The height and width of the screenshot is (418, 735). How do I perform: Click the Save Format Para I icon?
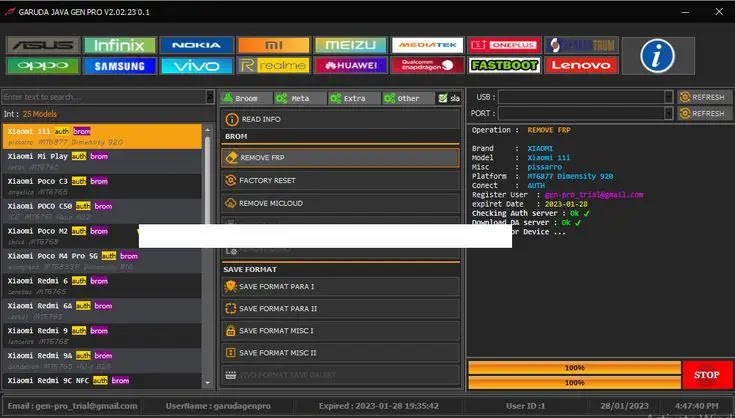coord(231,286)
